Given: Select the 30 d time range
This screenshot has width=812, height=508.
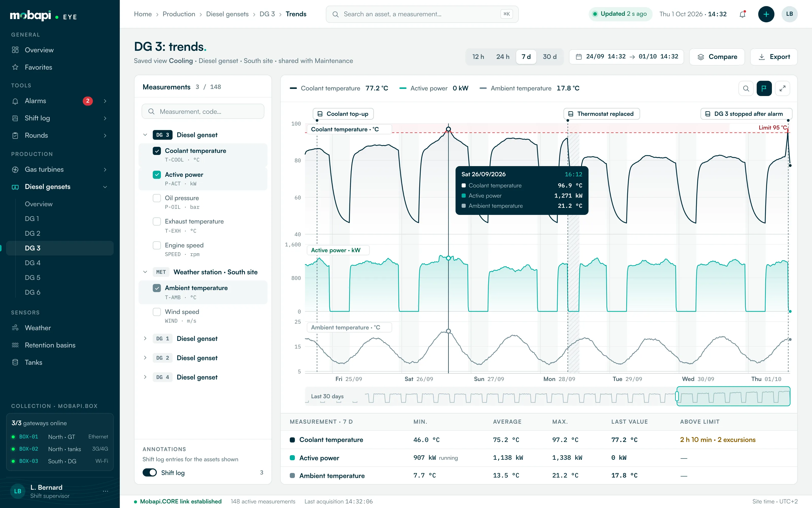Looking at the screenshot, I should [x=550, y=57].
